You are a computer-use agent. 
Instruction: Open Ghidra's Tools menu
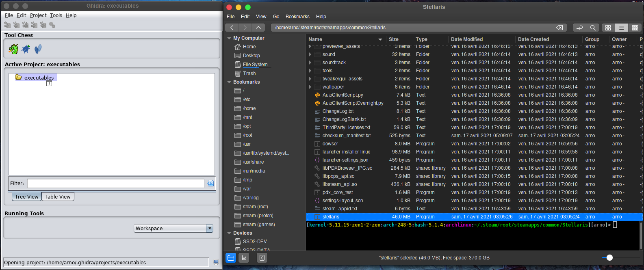pyautogui.click(x=56, y=15)
